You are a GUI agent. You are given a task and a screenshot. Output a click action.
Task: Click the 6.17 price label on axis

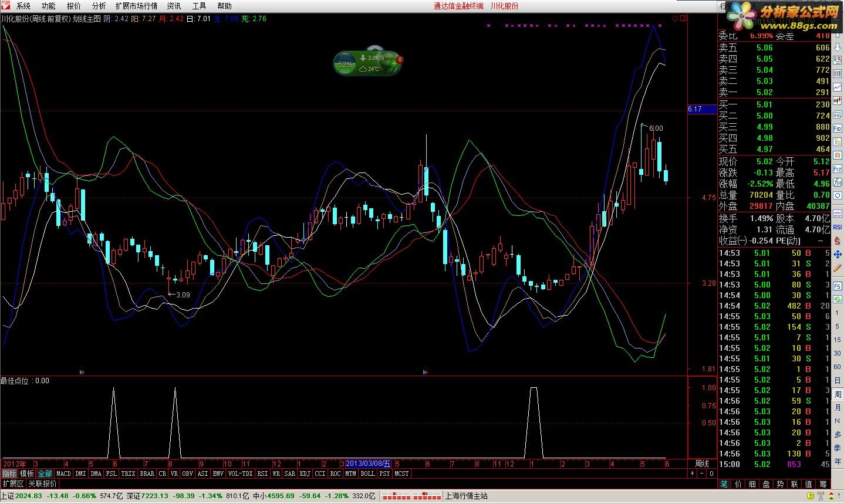click(702, 109)
